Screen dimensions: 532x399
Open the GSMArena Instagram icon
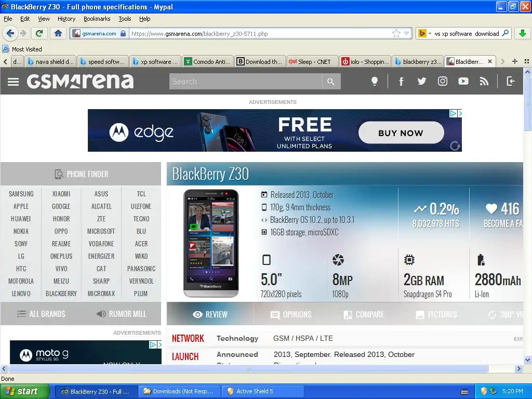[443, 81]
